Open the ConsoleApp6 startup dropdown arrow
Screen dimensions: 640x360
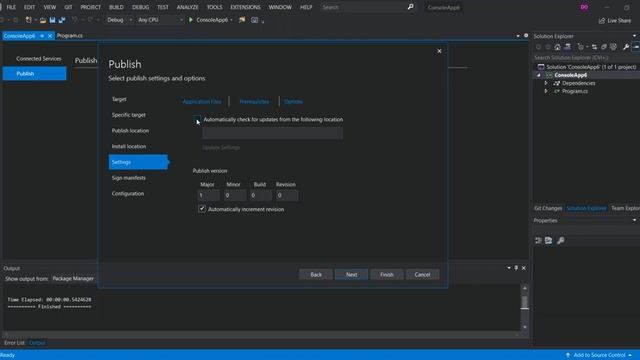(231, 20)
